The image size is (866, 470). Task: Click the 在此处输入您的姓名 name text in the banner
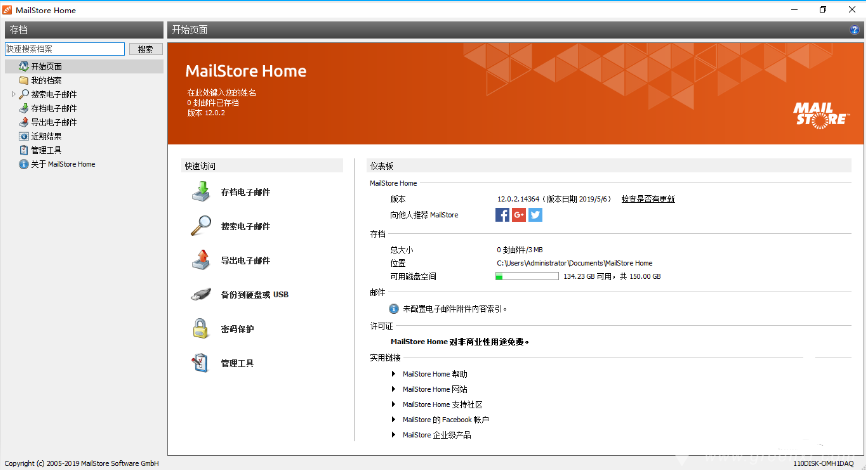(x=221, y=93)
